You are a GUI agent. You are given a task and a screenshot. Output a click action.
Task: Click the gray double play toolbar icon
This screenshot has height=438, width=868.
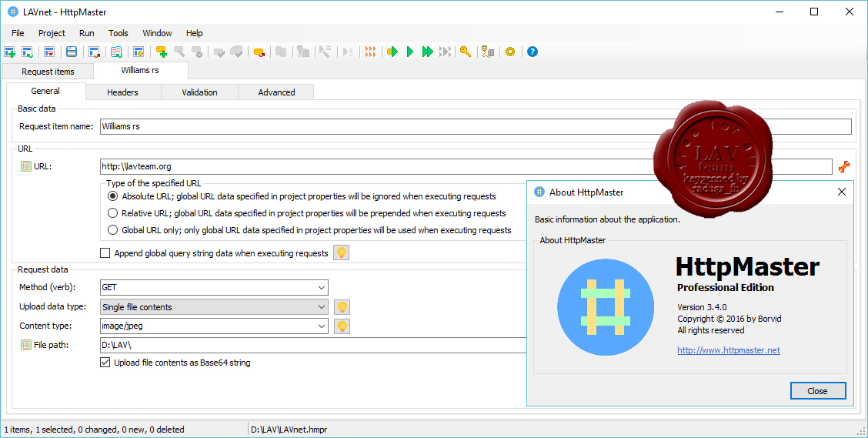(x=445, y=52)
